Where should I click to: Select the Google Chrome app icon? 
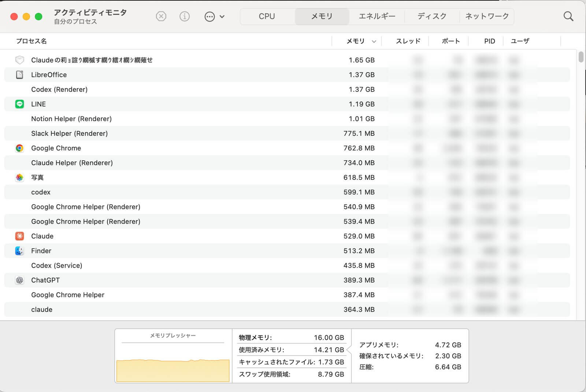[19, 148]
